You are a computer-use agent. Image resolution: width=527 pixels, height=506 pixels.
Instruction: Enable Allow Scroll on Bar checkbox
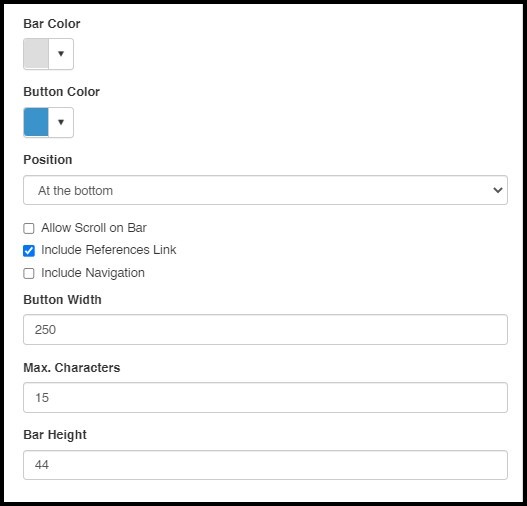pos(29,228)
